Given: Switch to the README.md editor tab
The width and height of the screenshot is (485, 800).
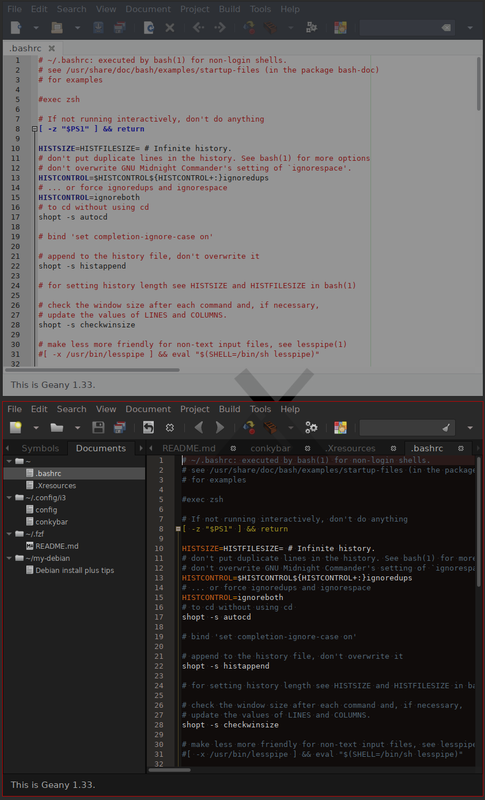Looking at the screenshot, I should pos(189,448).
